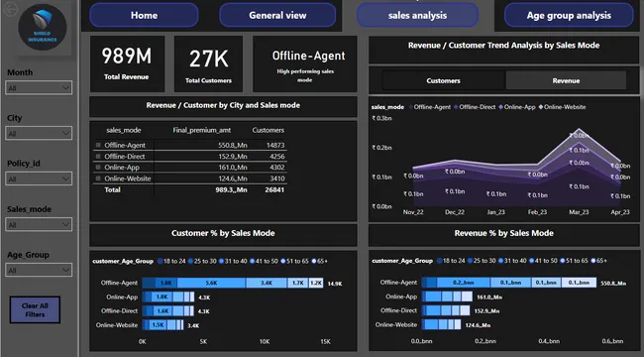This screenshot has width=644, height=357.
Task: Select the Offline-Agent legend in trend chart
Action: coord(430,107)
